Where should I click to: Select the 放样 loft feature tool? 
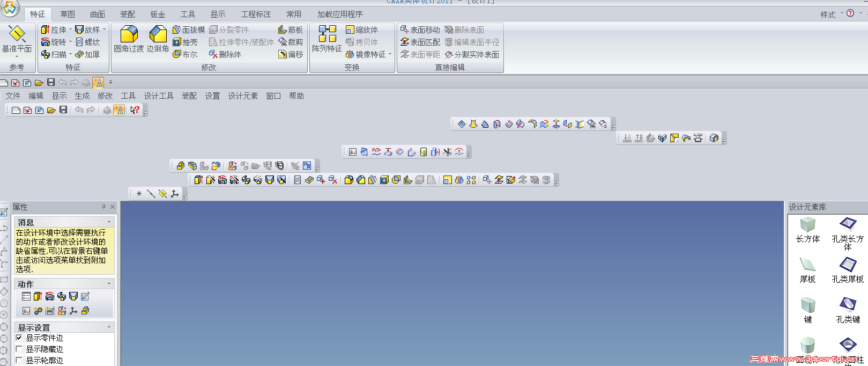pyautogui.click(x=87, y=30)
